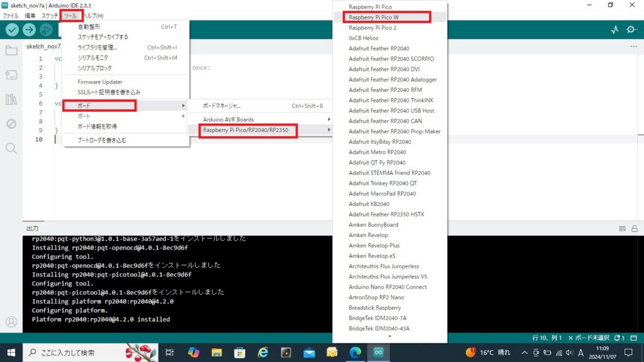Viewport: 644px width, 362px height.
Task: Open the Windows Start menu
Action: pyautogui.click(x=11, y=353)
